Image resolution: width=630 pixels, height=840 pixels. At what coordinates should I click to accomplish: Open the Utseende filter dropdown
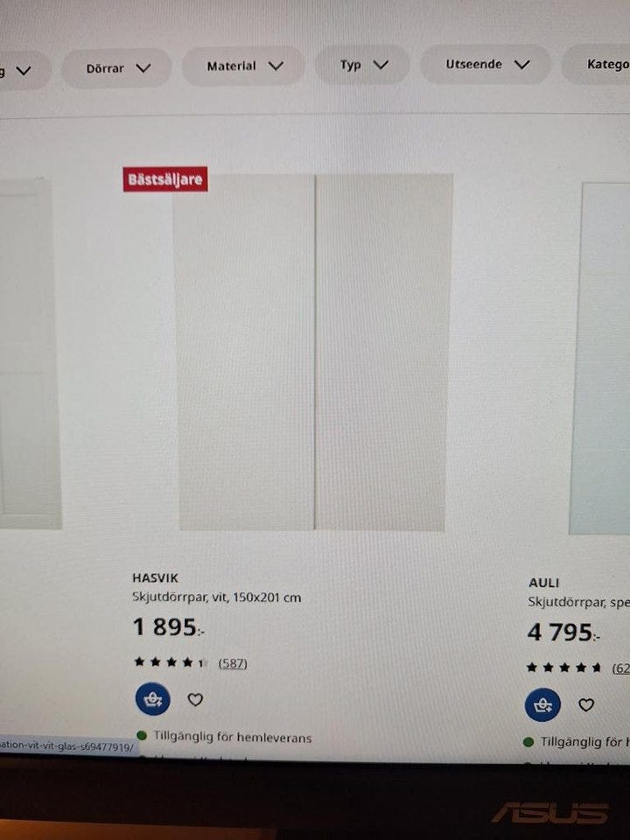coord(486,64)
